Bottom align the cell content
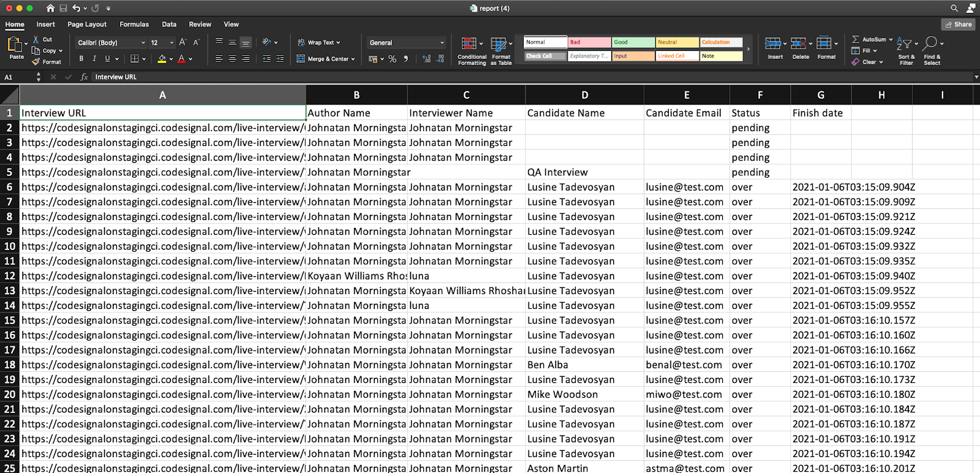980x473 pixels. [x=246, y=42]
